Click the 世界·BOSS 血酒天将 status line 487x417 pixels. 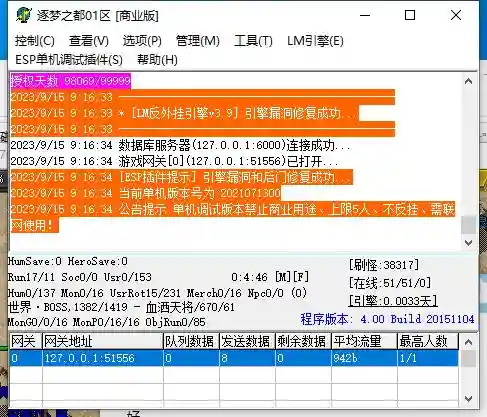[x=121, y=307]
